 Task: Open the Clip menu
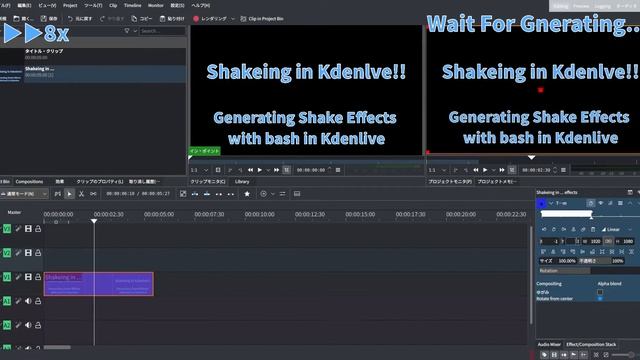[113, 5]
